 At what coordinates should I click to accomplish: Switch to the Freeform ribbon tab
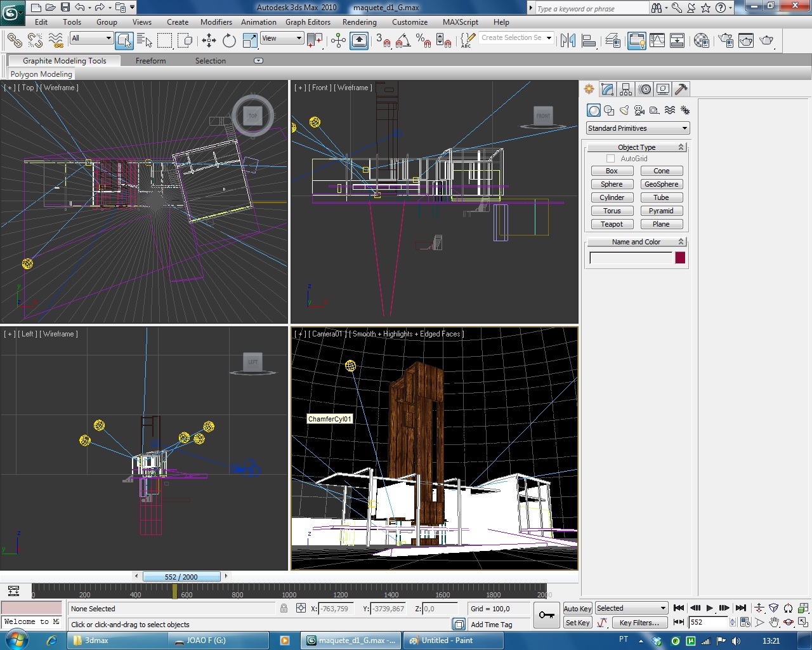tap(150, 61)
